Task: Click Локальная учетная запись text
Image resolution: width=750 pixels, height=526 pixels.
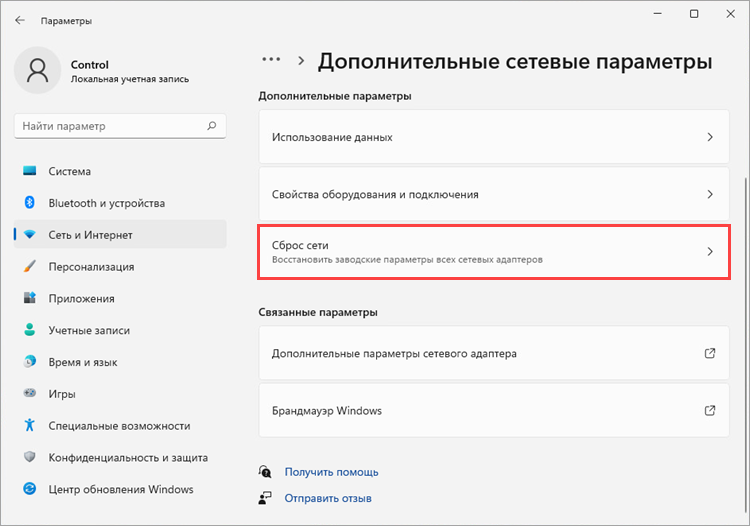Action: (x=130, y=79)
